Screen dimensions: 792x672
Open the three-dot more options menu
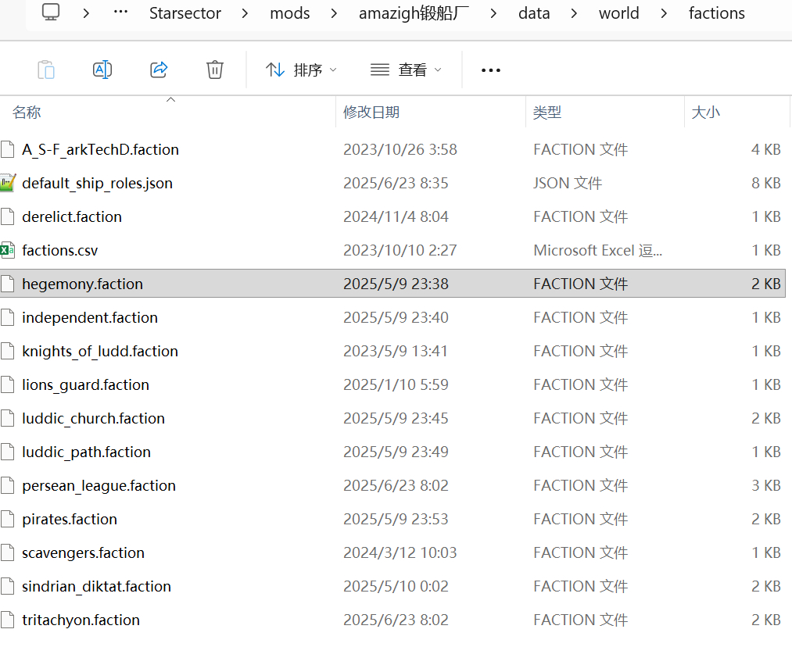pos(490,70)
